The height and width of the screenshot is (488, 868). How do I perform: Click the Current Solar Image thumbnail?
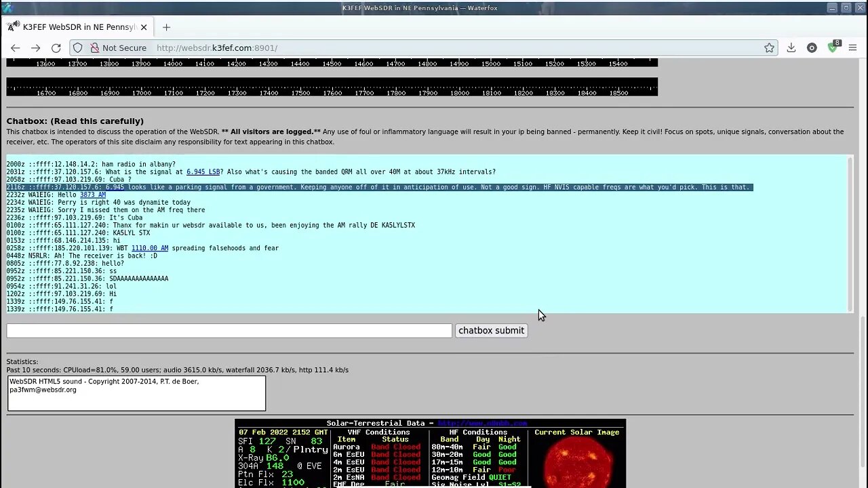tap(577, 462)
